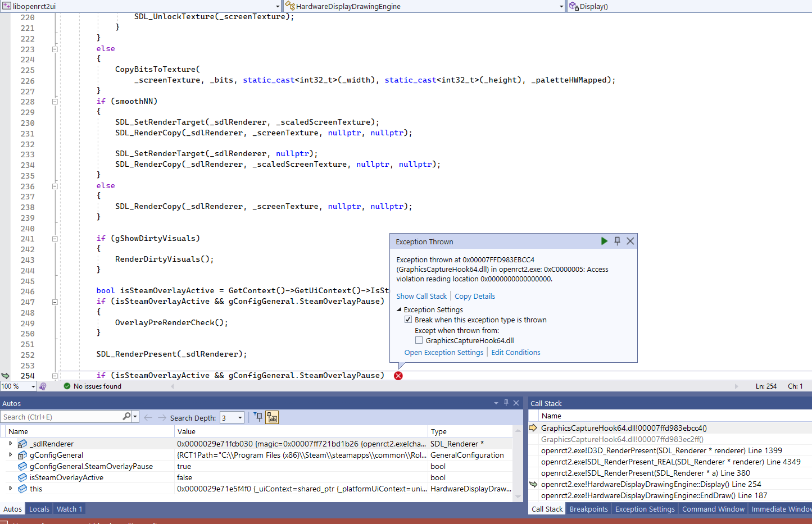Switch to the Watch 1 tab
Viewport: 812px width, 524px height.
tap(69, 509)
